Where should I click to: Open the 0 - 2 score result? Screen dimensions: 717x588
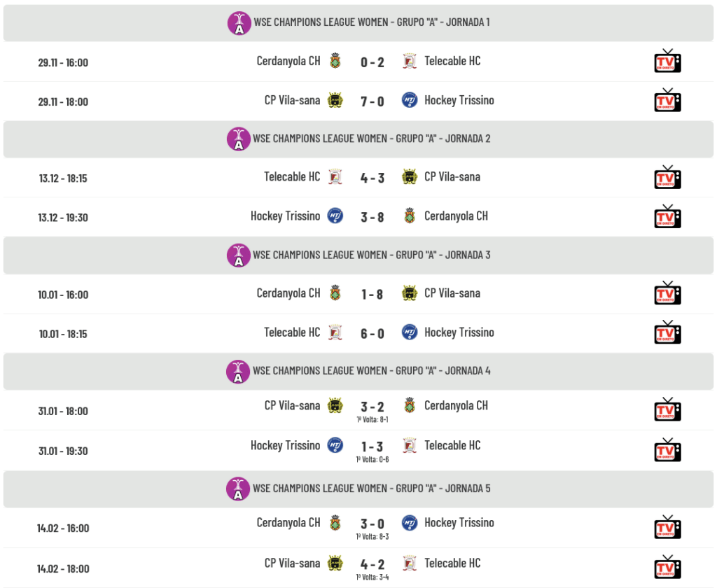pos(373,62)
